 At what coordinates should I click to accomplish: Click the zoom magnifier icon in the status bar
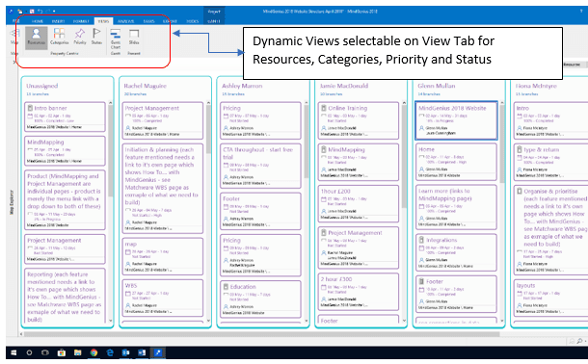[579, 341]
